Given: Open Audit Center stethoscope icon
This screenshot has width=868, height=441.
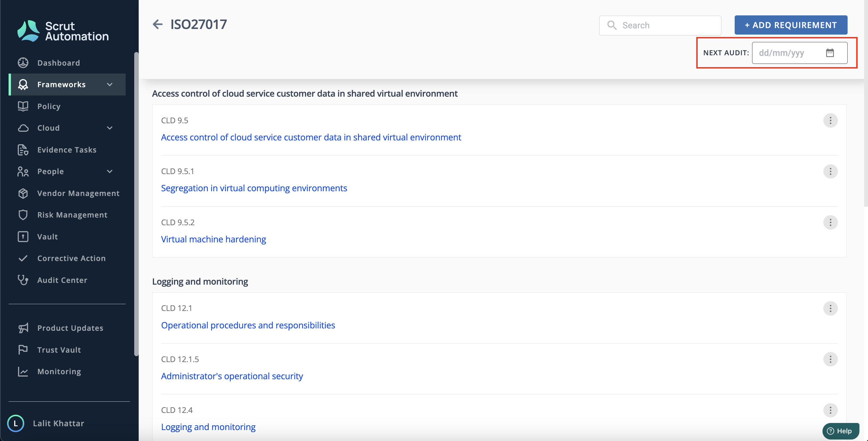Looking at the screenshot, I should tap(23, 280).
